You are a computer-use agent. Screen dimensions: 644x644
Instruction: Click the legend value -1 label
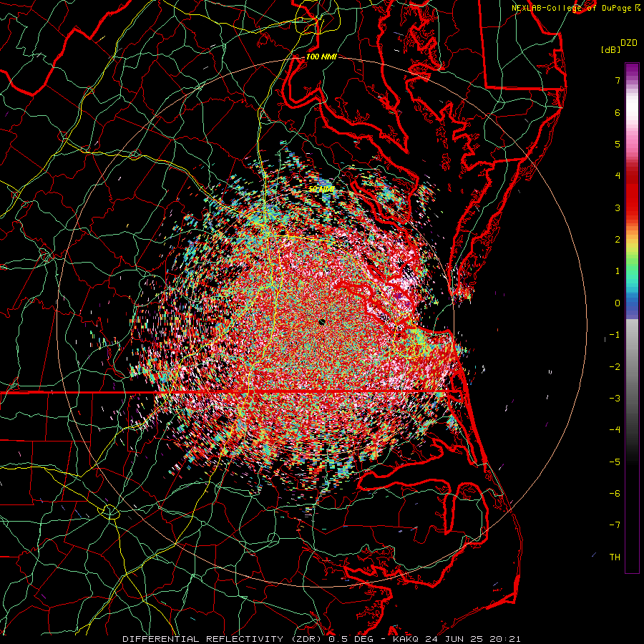tap(615, 335)
